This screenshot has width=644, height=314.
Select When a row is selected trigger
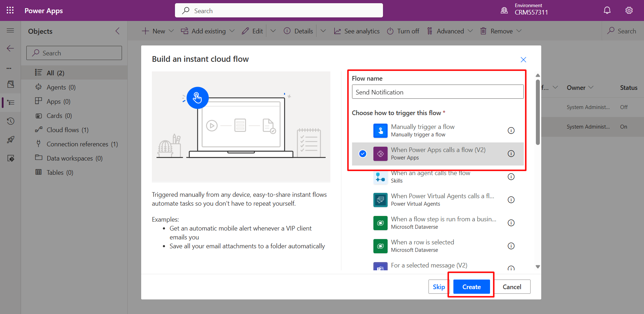tap(438, 246)
